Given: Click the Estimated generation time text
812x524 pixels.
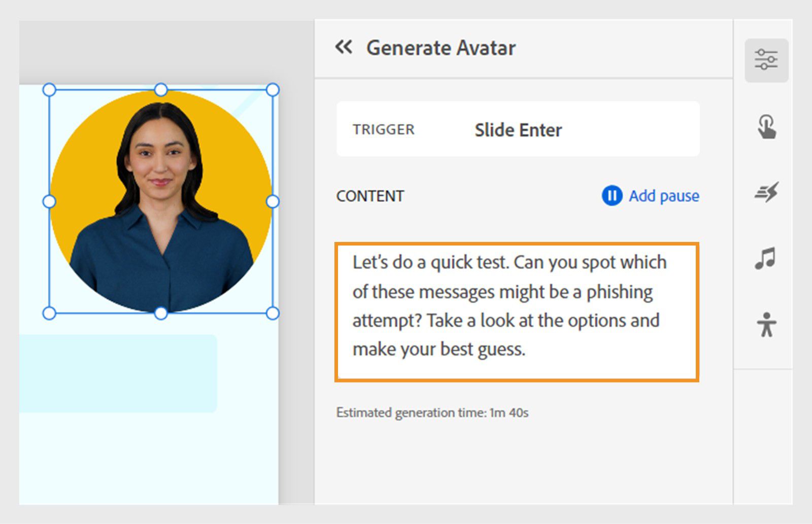Looking at the screenshot, I should pos(432,412).
